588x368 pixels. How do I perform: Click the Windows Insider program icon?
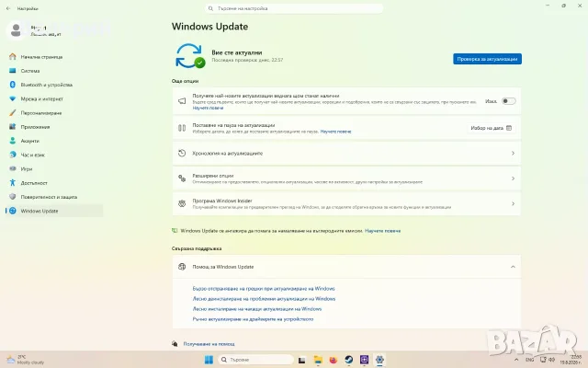pos(182,203)
